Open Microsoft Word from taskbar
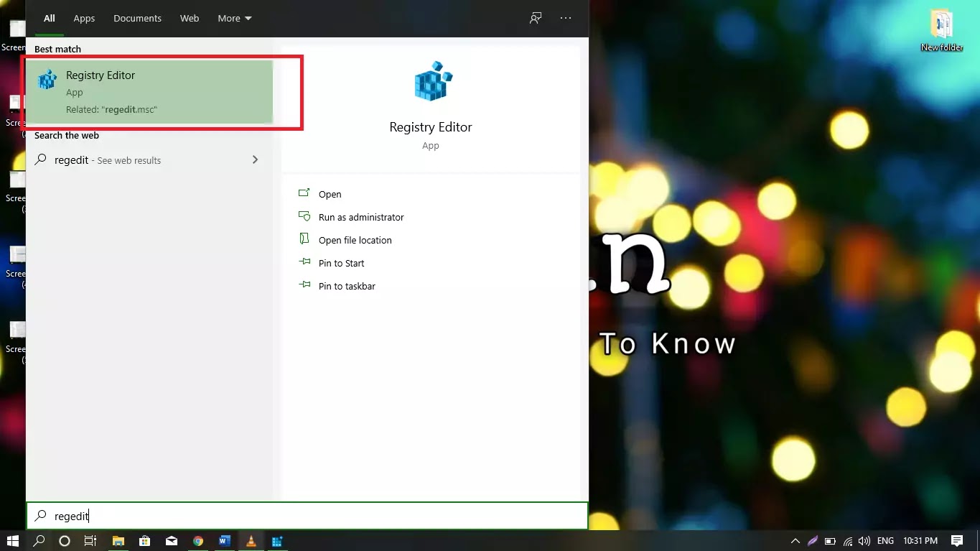Viewport: 980px width, 551px height. (224, 541)
